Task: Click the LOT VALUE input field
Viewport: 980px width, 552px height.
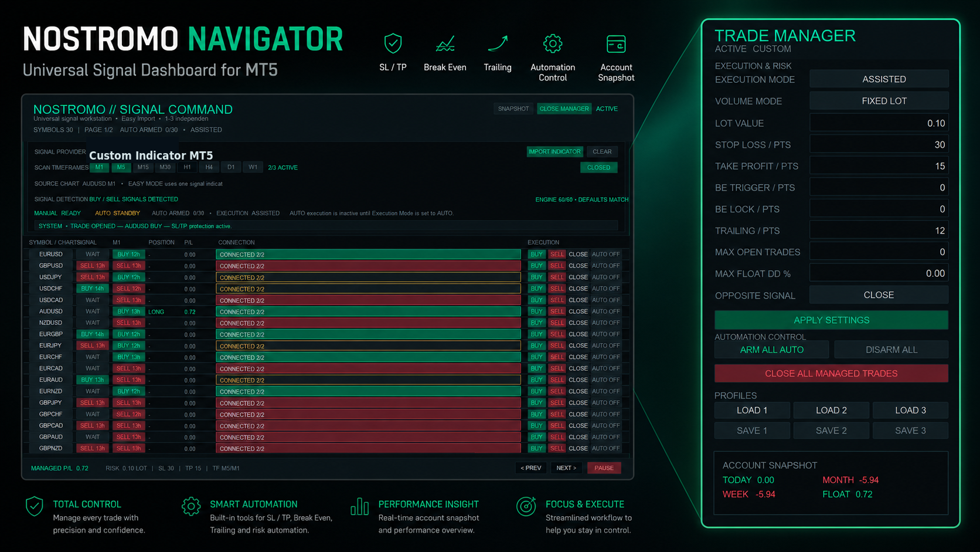Action: [x=879, y=123]
